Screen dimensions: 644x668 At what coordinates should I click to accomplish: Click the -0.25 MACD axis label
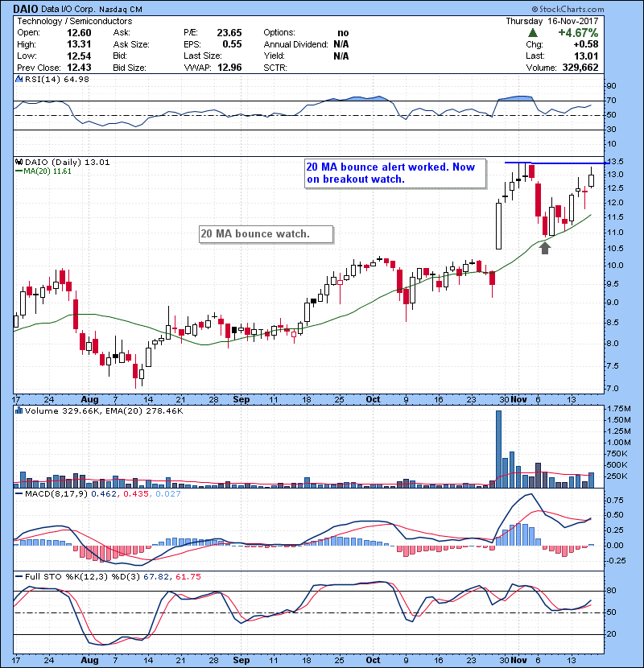614,561
